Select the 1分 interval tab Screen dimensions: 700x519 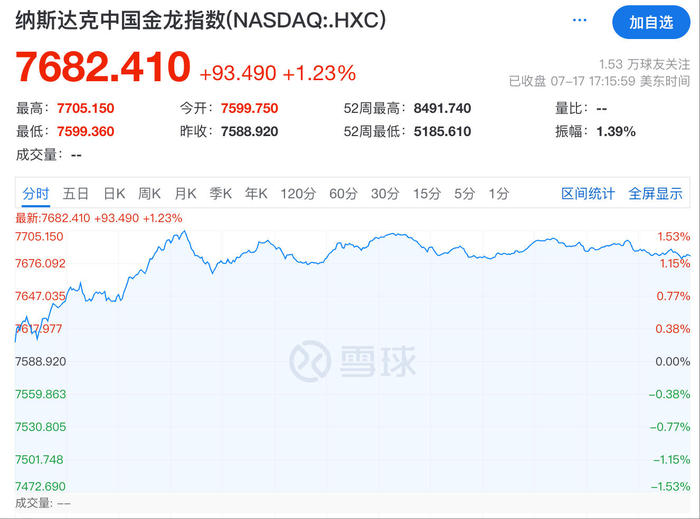tap(498, 194)
